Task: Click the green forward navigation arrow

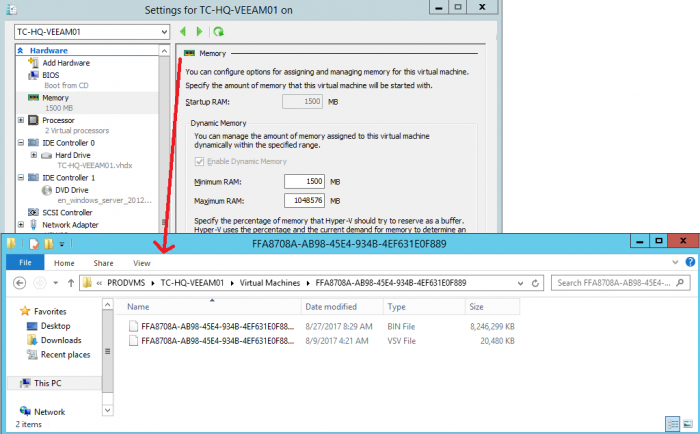Action: click(x=200, y=32)
